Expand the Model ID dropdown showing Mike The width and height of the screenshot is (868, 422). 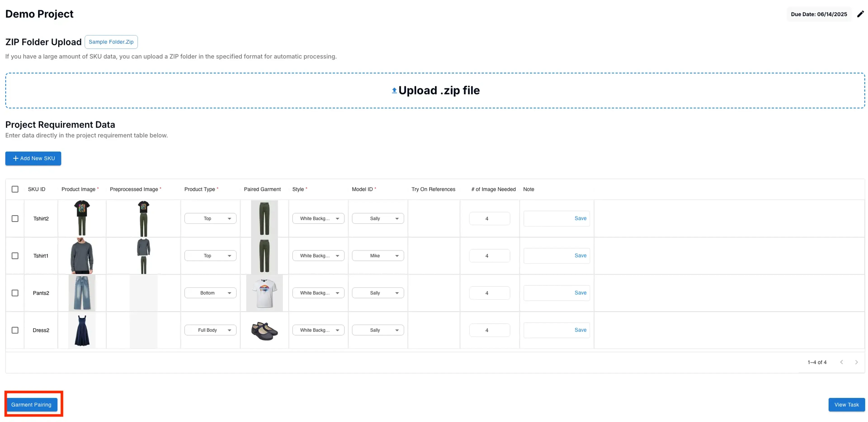pos(378,256)
